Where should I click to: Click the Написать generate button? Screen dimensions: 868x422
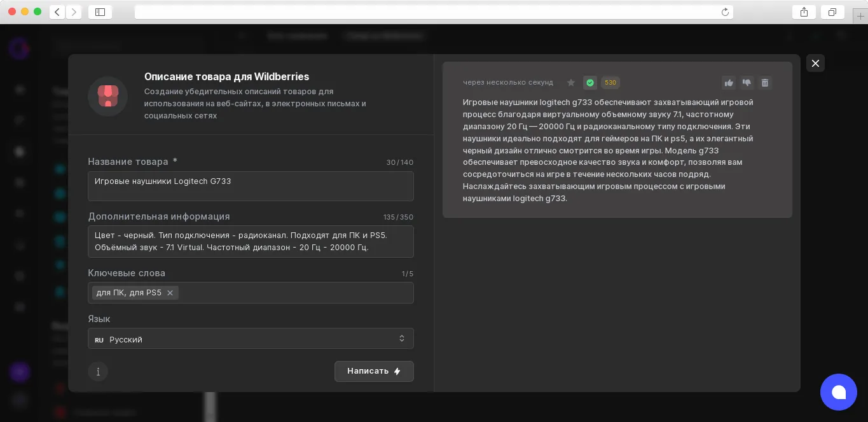[374, 371]
